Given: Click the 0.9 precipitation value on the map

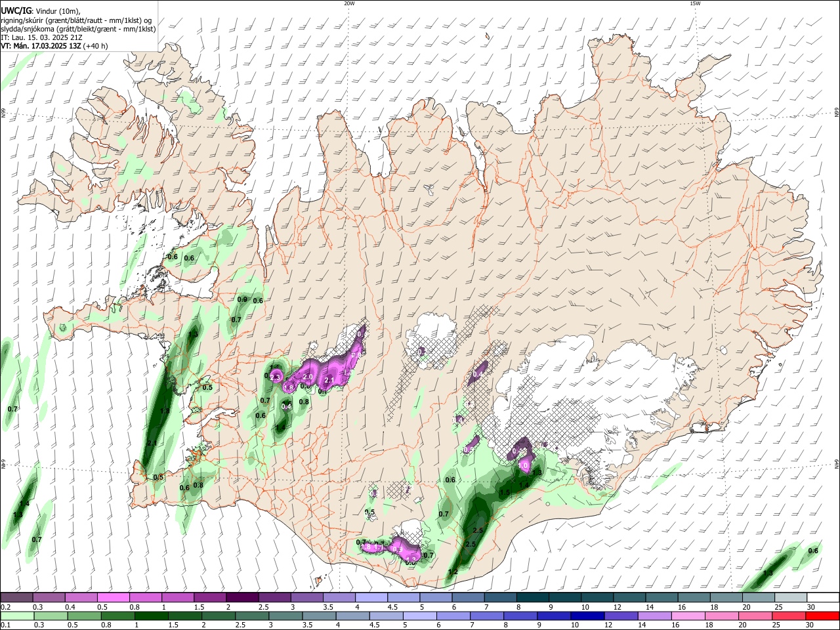Looking at the screenshot, I should click(241, 300).
